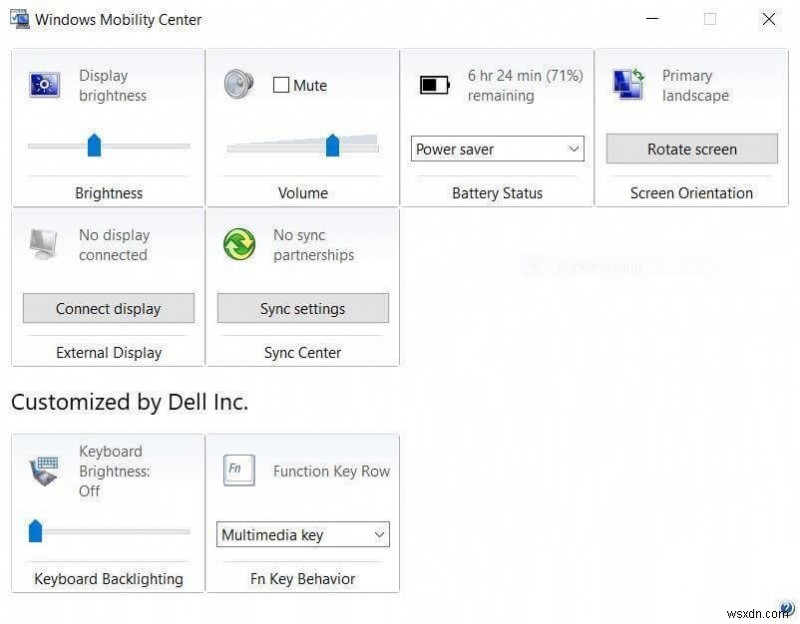800x624 pixels.
Task: Select the Battery Status tile label
Action: tap(497, 192)
